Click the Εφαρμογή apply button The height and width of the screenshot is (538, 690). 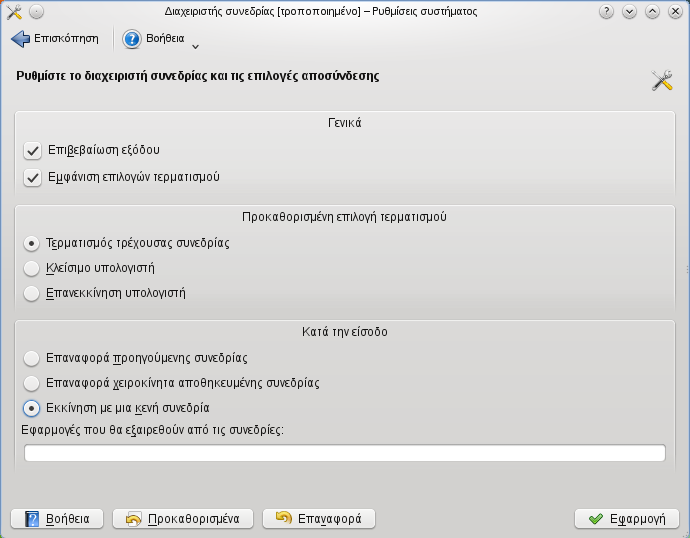point(627,519)
